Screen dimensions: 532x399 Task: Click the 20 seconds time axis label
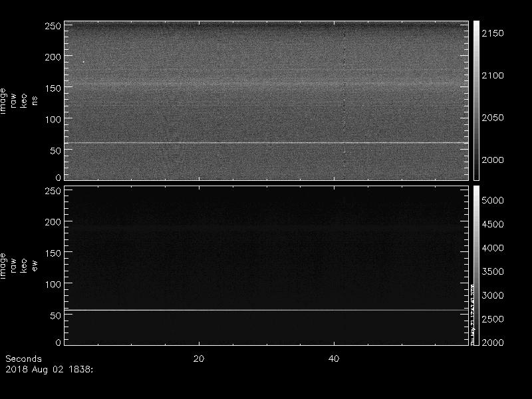(199, 358)
